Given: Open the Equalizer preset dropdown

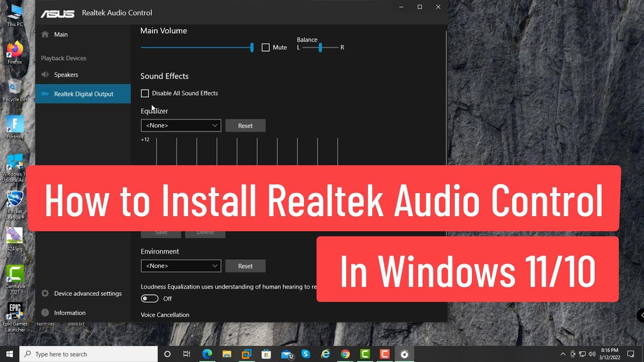Looking at the screenshot, I should (x=181, y=125).
